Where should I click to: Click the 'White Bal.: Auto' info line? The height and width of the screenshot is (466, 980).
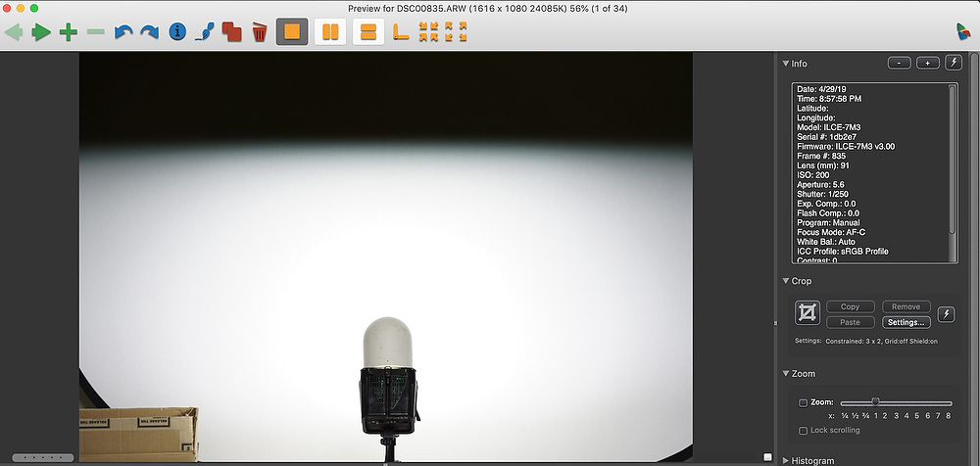(825, 242)
